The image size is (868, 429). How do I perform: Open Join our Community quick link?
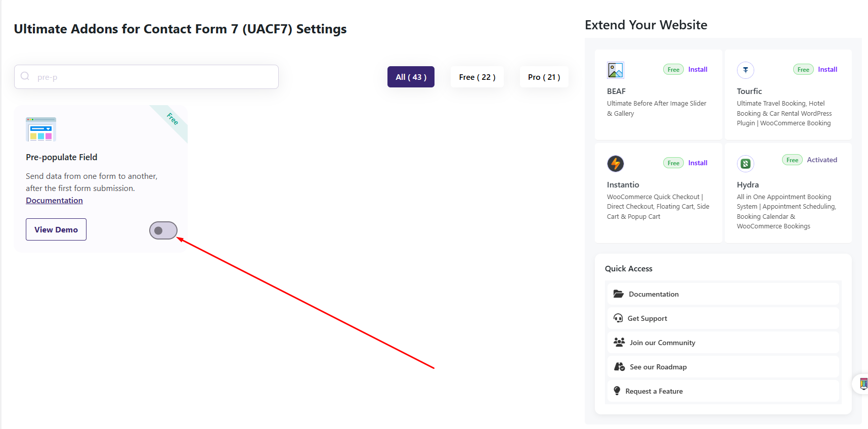(x=662, y=343)
